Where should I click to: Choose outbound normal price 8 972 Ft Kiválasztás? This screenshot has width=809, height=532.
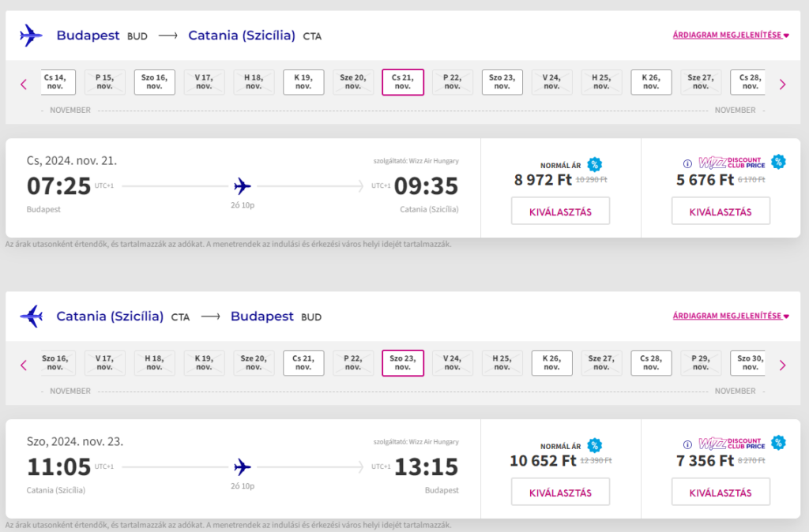click(560, 211)
